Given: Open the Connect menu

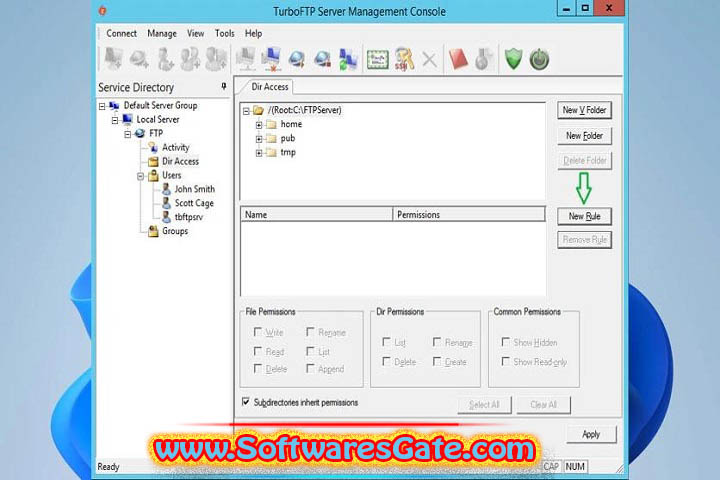Looking at the screenshot, I should (122, 34).
